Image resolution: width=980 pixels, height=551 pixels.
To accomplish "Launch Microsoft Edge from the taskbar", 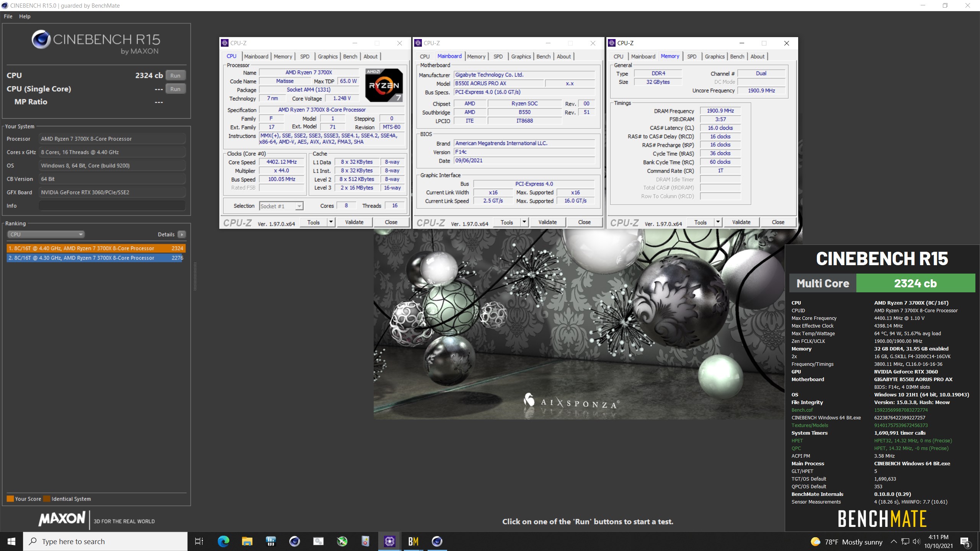I will (223, 541).
